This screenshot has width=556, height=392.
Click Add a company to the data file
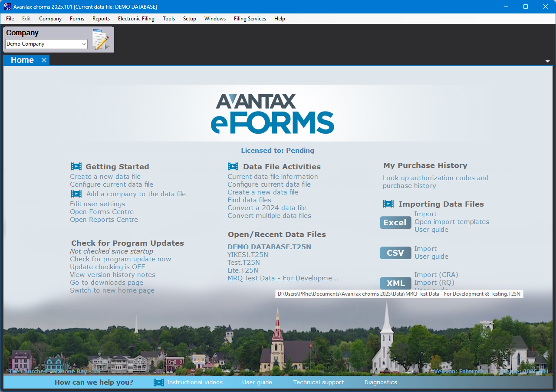[136, 194]
